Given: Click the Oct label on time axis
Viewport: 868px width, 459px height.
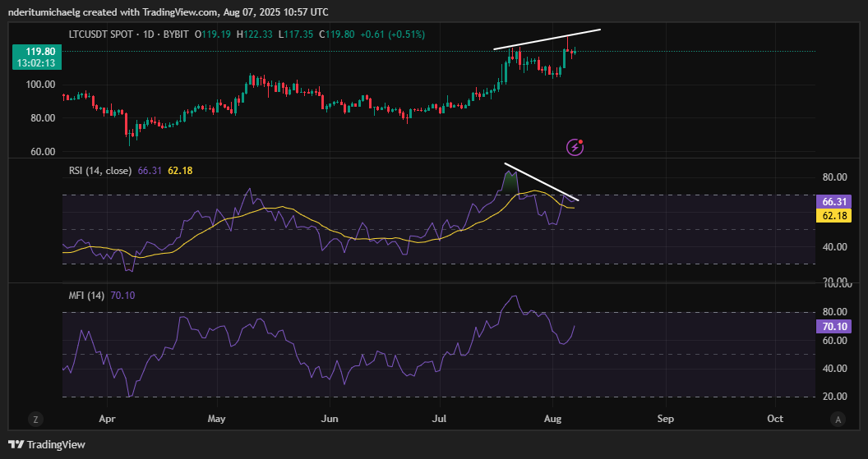Looking at the screenshot, I should tap(774, 419).
